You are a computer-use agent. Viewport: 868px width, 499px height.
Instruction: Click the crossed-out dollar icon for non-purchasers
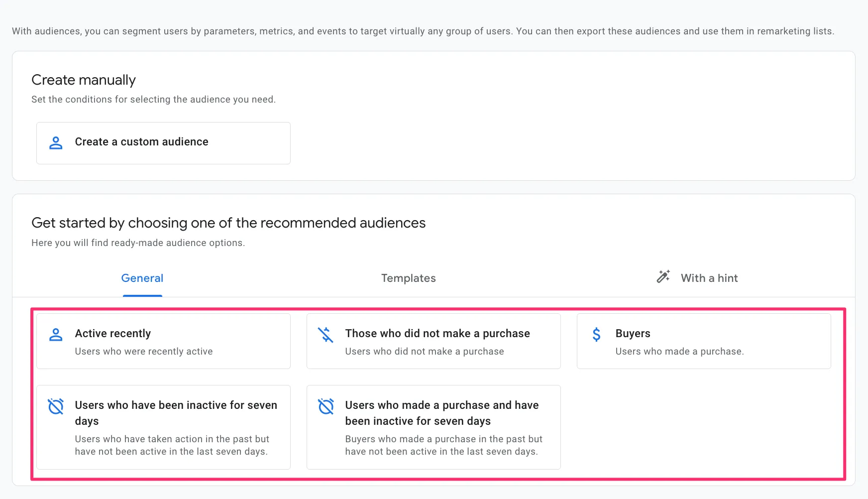(x=326, y=334)
